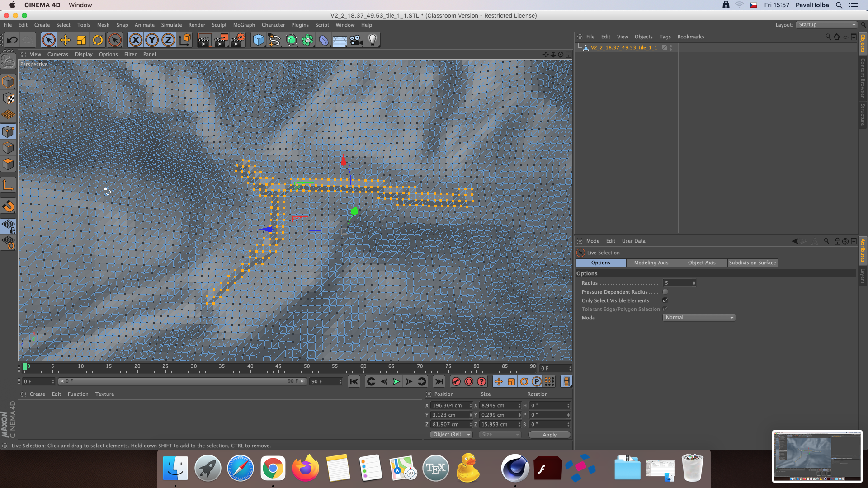Open the Mode dropdown set to Normal
The image size is (868, 488).
click(x=699, y=318)
